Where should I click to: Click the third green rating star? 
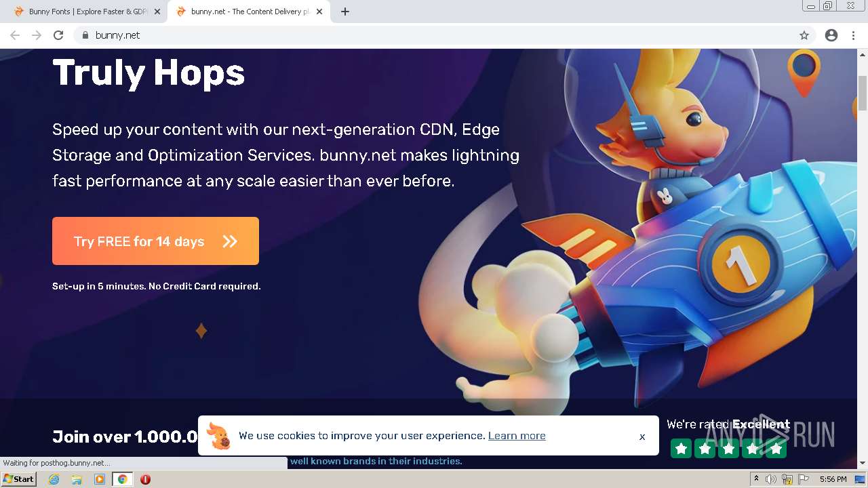(729, 449)
